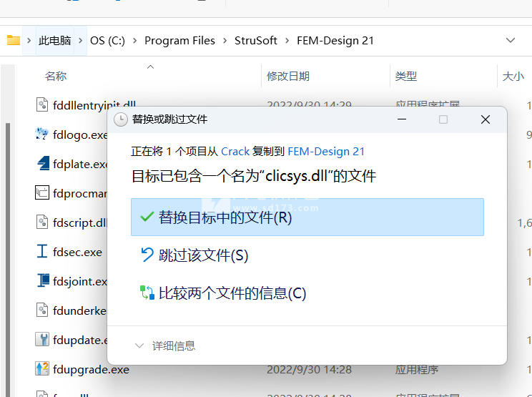Screen dimensions: 532x397
Task: Click the compare files swap icon
Action: pos(147,293)
